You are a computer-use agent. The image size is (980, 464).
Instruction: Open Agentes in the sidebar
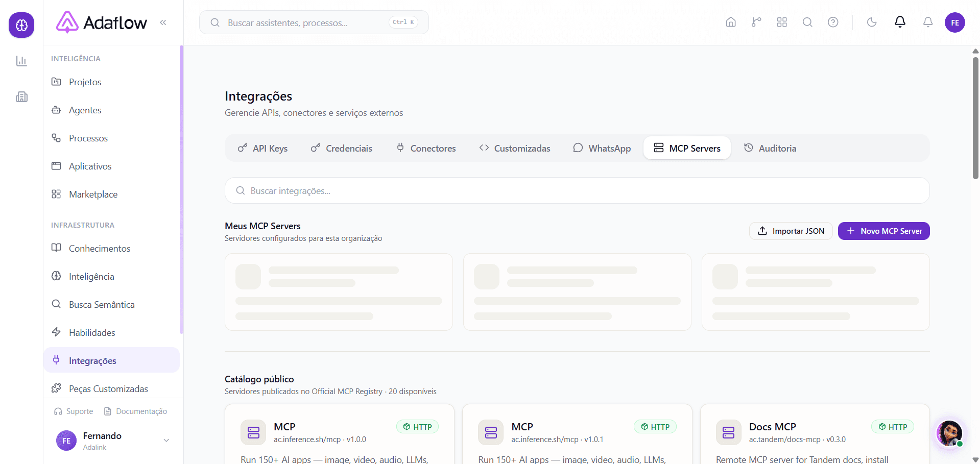point(111,110)
